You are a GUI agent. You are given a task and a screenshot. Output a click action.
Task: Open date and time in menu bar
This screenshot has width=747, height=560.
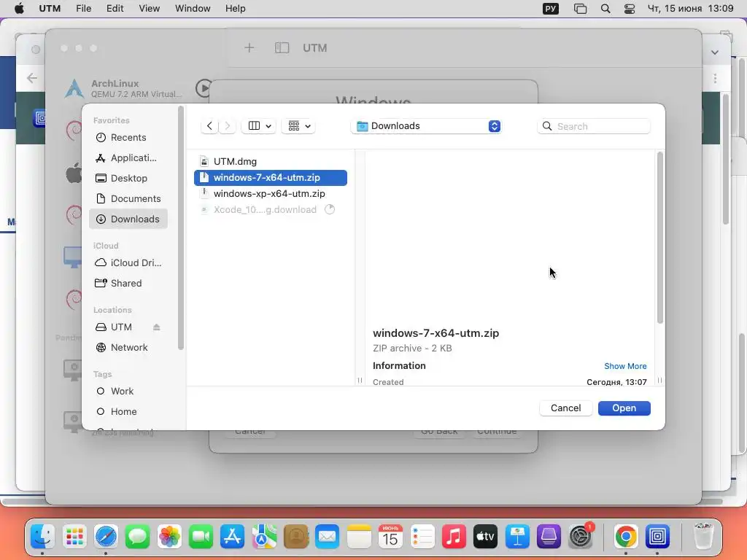(690, 9)
